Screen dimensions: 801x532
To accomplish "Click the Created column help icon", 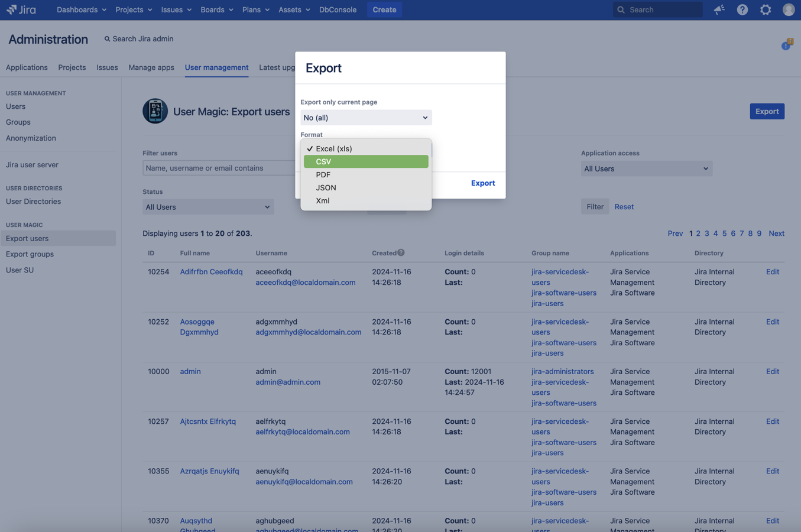I will (x=401, y=253).
